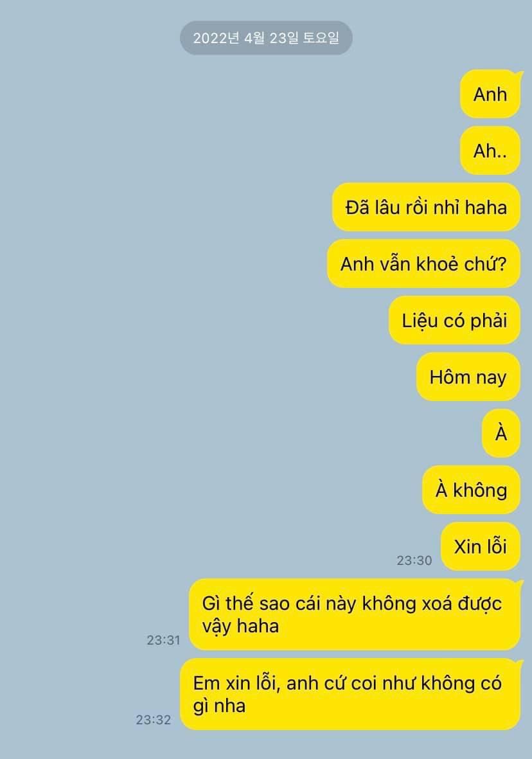This screenshot has height=759, width=532.
Task: Click the 'Hôm nay' message bubble
Action: [x=468, y=377]
